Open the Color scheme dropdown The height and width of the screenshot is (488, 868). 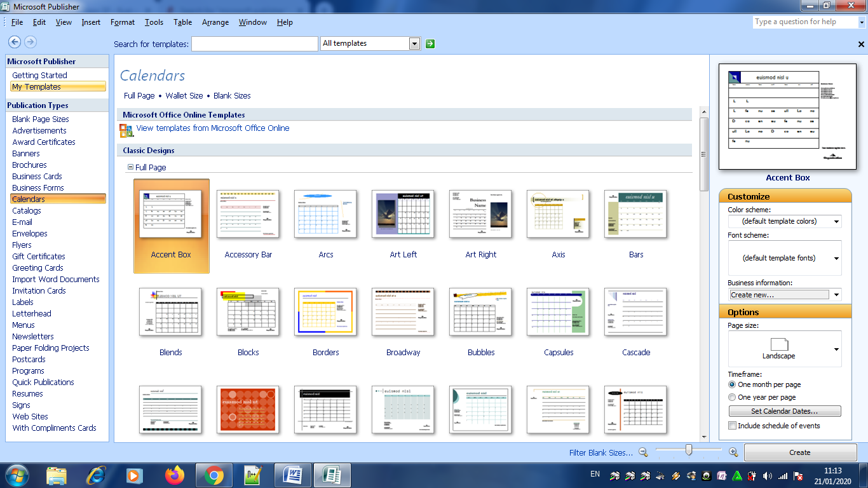coord(836,222)
